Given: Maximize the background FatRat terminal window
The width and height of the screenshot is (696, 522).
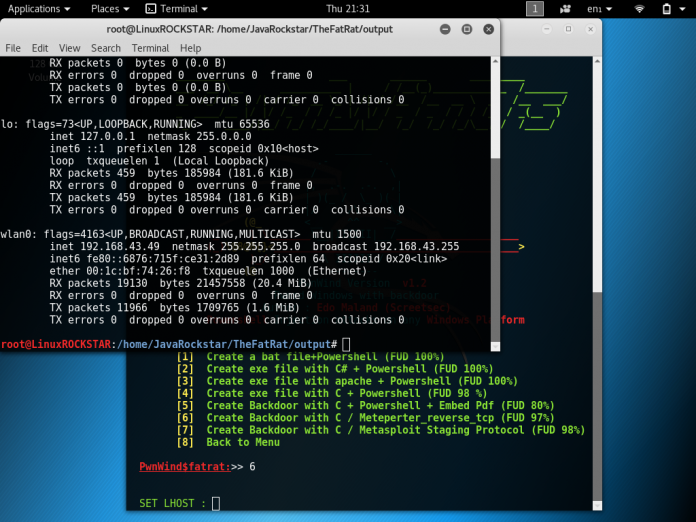Looking at the screenshot, I should click(x=569, y=29).
